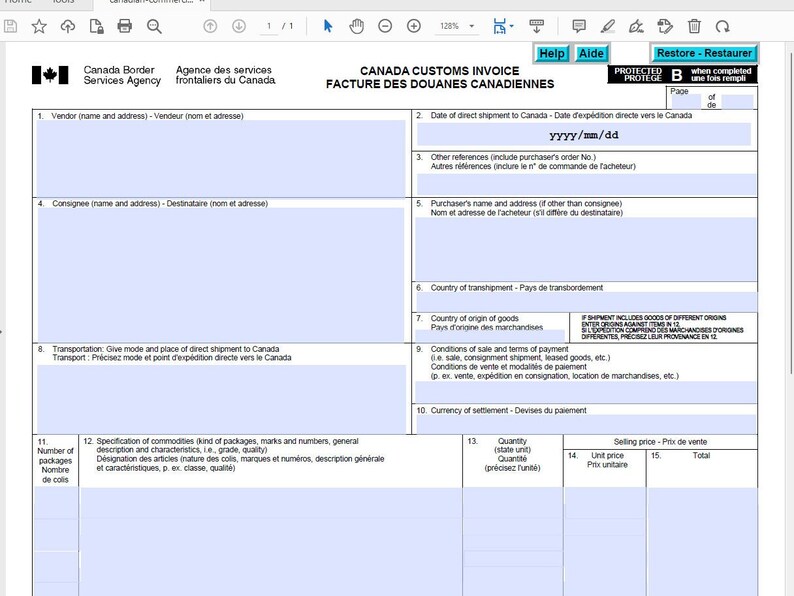794x596 pixels.
Task: Click the Specification of commodities field
Action: [x=271, y=541]
